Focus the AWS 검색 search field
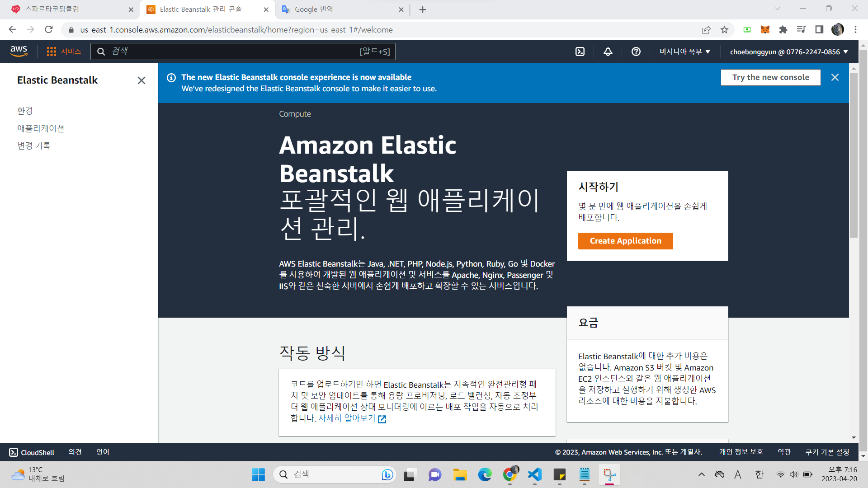Image resolution: width=868 pixels, height=488 pixels. (243, 52)
